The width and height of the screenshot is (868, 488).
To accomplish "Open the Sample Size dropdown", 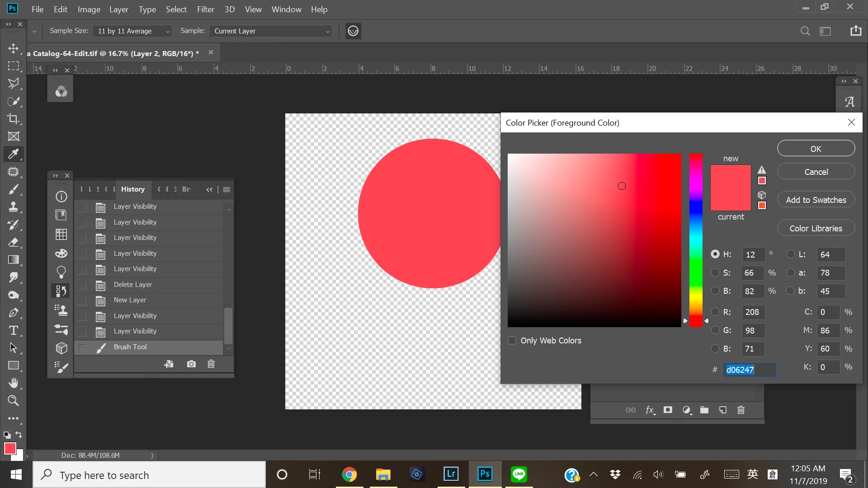I will [132, 31].
